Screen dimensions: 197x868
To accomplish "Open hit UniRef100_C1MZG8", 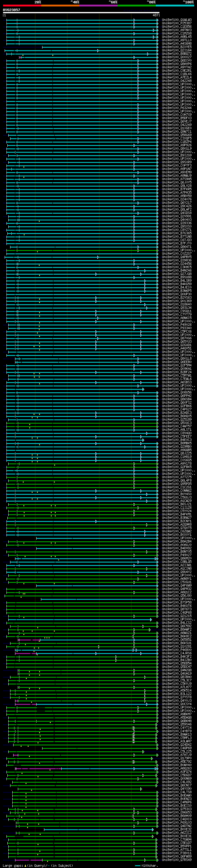I will coord(177,33).
